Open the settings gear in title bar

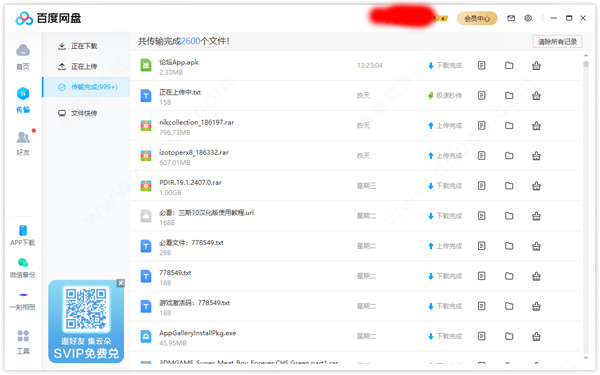[528, 18]
